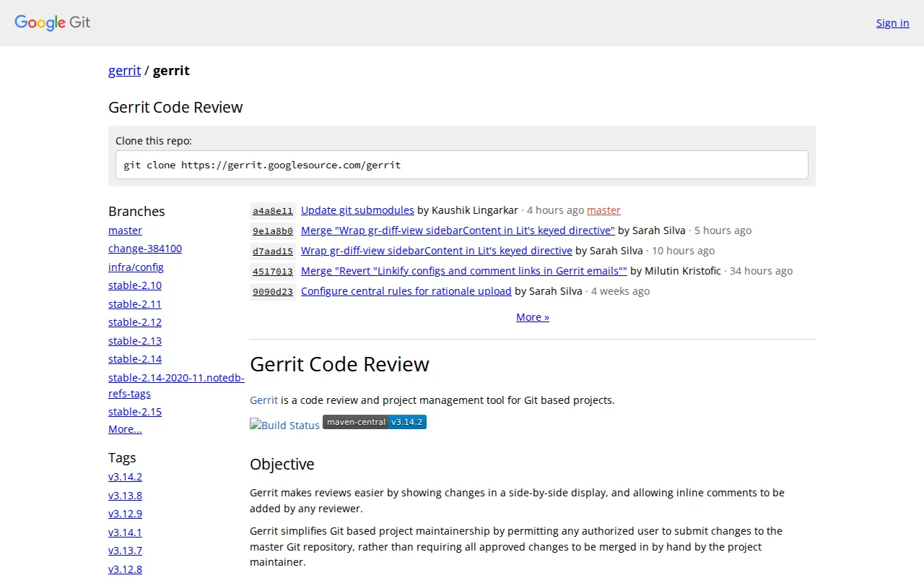Open commit hash 9090d23
This screenshot has height=578, width=924.
pyautogui.click(x=273, y=291)
